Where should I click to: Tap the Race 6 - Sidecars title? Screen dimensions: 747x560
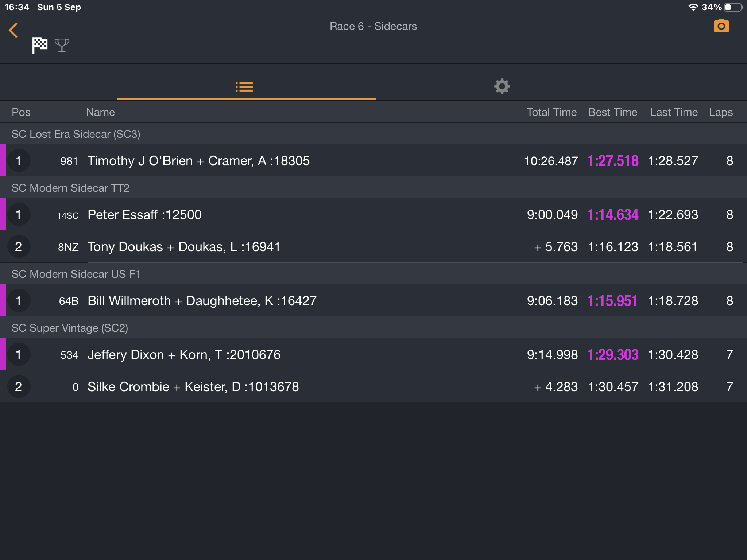pyautogui.click(x=373, y=26)
